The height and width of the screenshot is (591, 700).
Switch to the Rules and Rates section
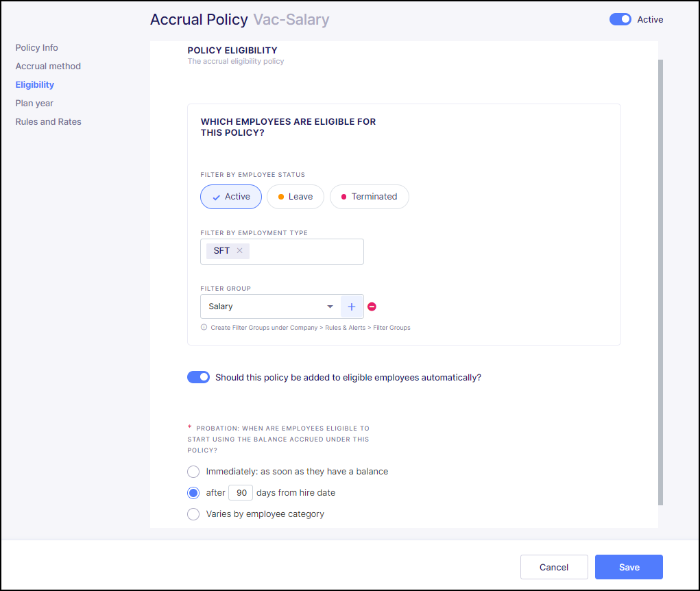[x=48, y=121]
